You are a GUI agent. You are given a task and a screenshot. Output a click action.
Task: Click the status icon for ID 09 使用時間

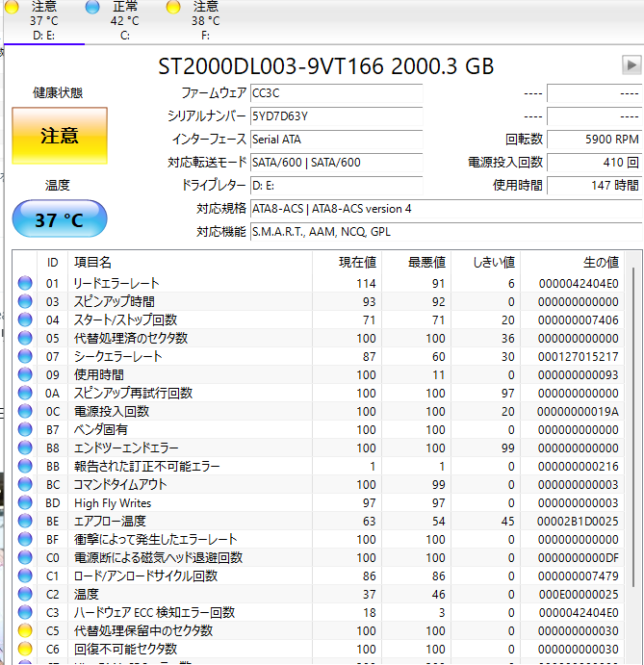[x=25, y=374]
